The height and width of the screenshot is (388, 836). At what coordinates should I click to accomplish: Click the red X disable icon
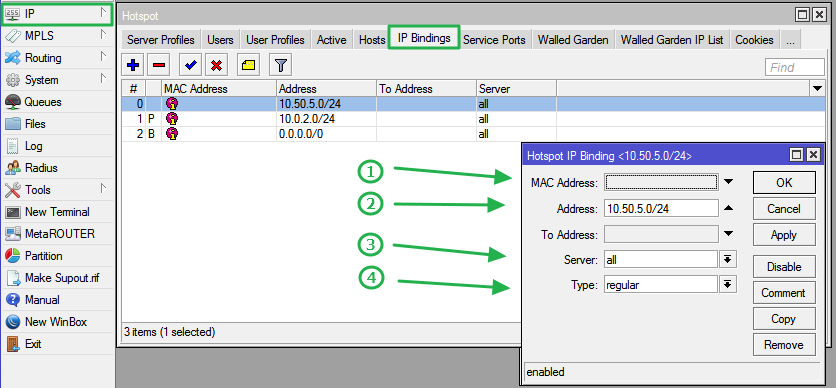coord(216,66)
